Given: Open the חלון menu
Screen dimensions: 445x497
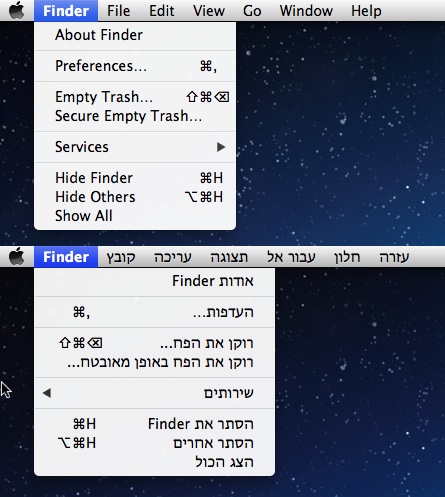Looking at the screenshot, I should (x=347, y=257).
